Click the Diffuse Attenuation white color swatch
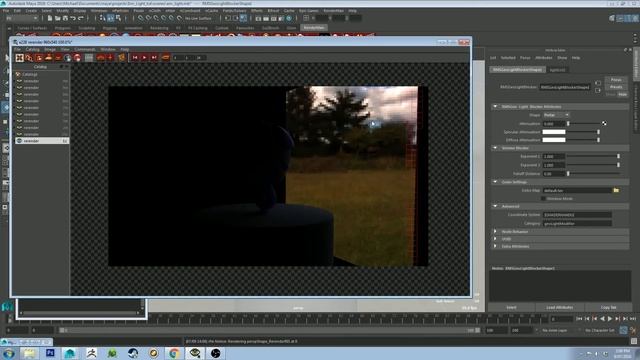 tap(554, 140)
